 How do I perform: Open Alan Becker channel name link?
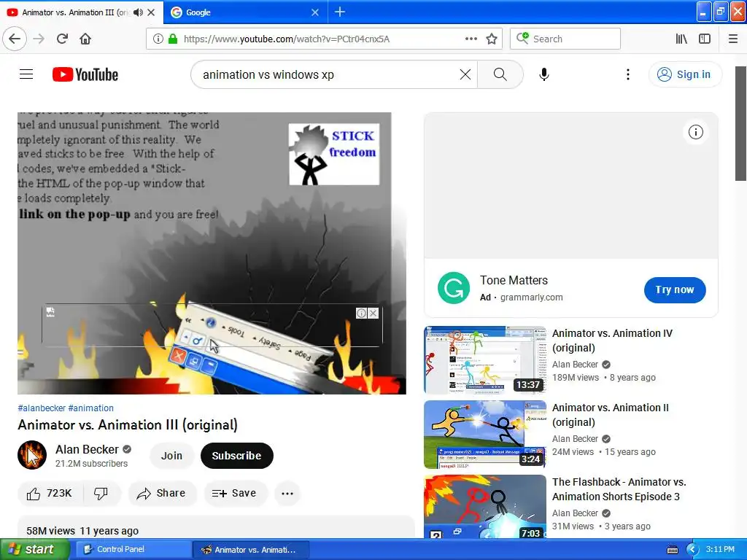click(87, 449)
